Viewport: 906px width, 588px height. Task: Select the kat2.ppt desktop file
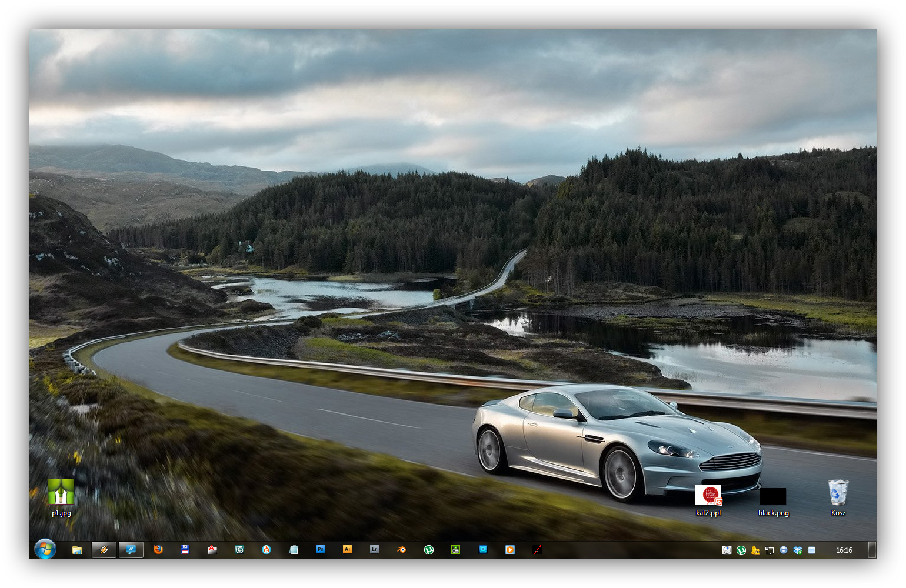pos(708,499)
